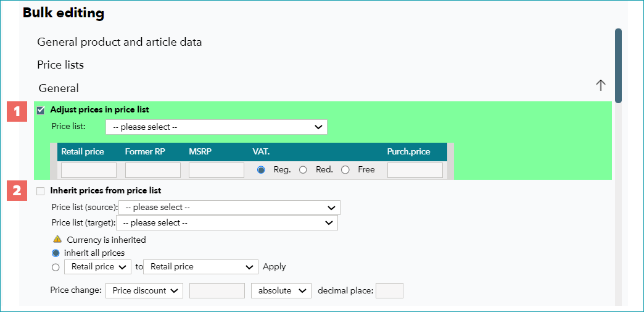Collapse the General section with up arrow
Screen dimensions: 644x312
coord(600,85)
